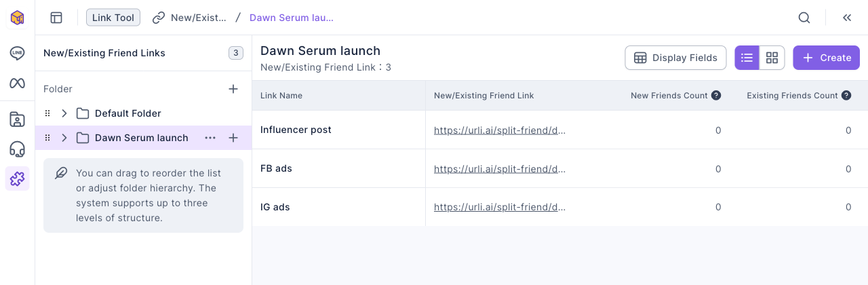This screenshot has height=285, width=868.
Task: Click Existing Friends Count help icon
Action: [846, 96]
